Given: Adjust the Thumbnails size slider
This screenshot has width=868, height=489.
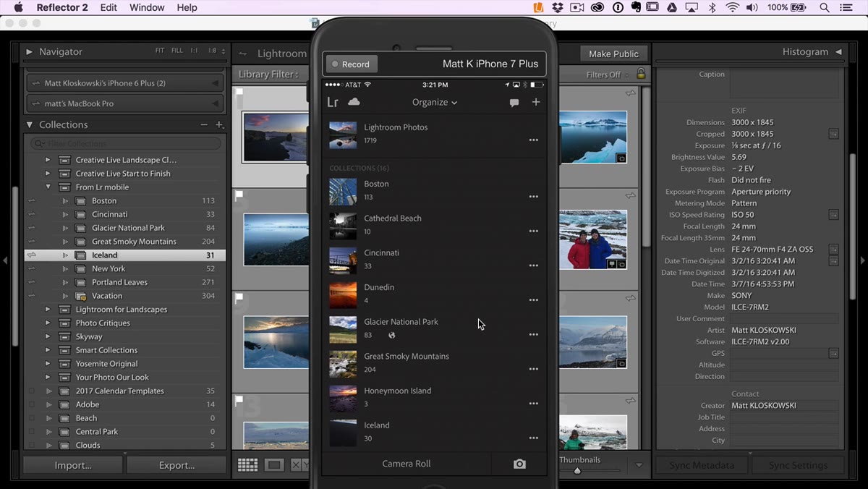Looking at the screenshot, I should tap(577, 471).
